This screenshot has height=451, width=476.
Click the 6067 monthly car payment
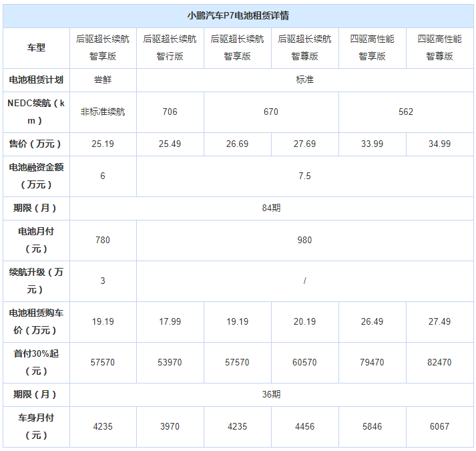coord(439,426)
